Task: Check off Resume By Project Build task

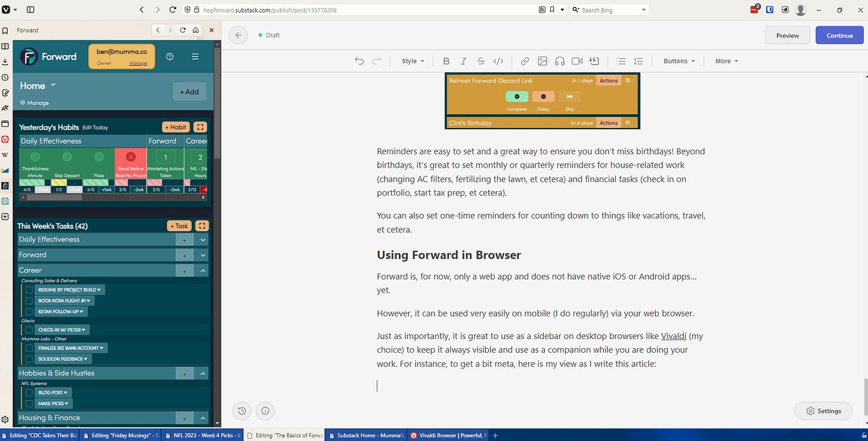Action: [29, 290]
